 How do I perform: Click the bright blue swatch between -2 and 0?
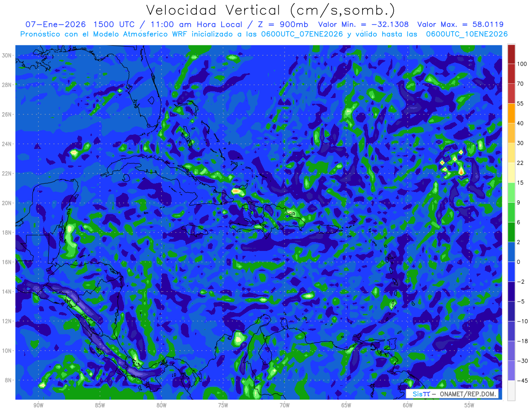pos(511,271)
